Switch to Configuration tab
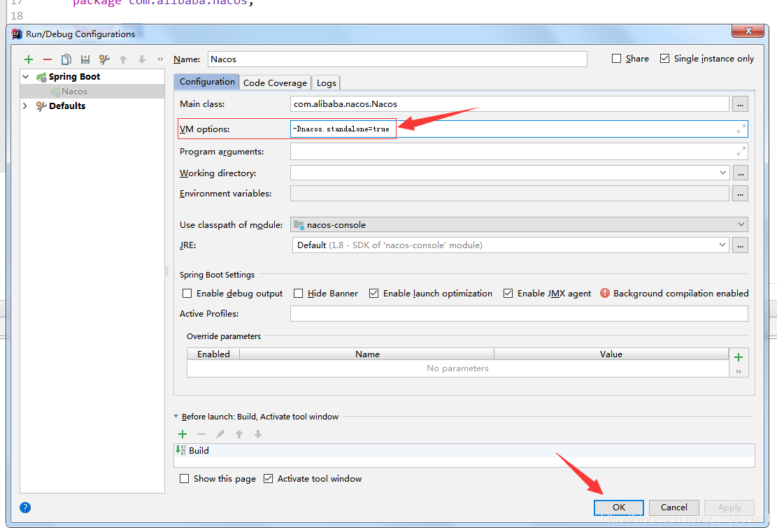 coord(206,82)
